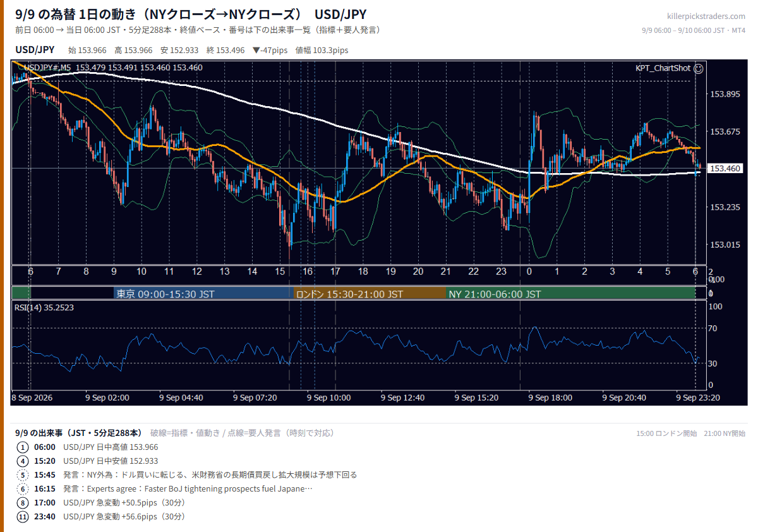
Task: Click the current price tag 153.460
Action: pos(725,169)
